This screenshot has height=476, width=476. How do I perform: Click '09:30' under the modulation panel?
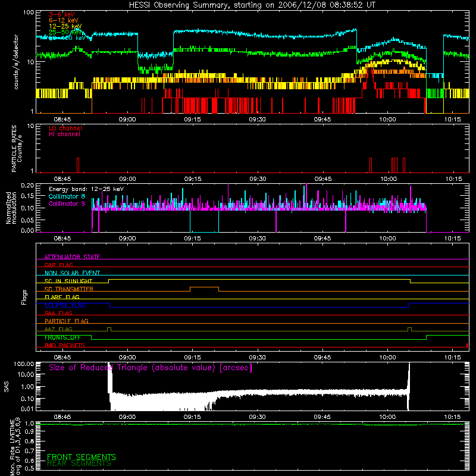click(258, 239)
